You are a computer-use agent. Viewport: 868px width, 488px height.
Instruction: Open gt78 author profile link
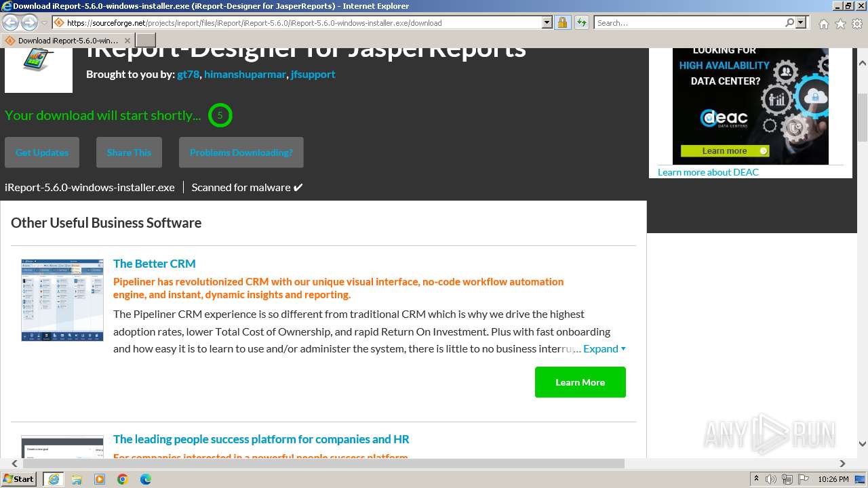(188, 74)
